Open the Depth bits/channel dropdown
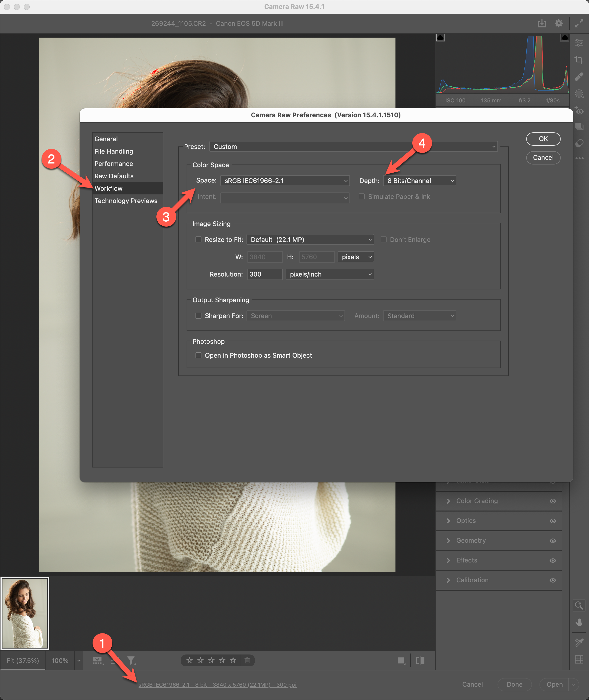Image resolution: width=589 pixels, height=700 pixels. [x=419, y=181]
